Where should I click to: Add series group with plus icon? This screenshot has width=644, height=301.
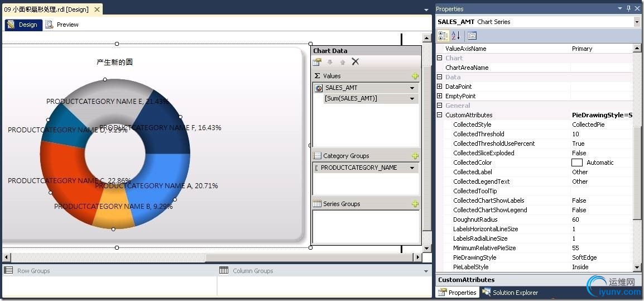click(x=415, y=204)
